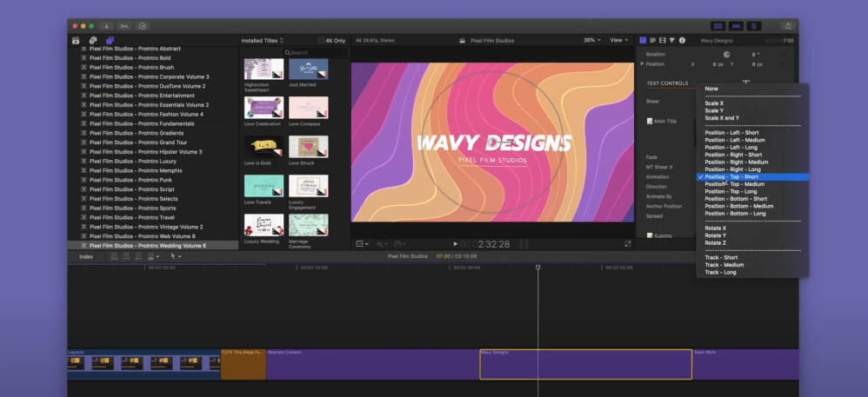The image size is (868, 397).
Task: Open the Installed Titles dropdown
Action: coord(263,41)
